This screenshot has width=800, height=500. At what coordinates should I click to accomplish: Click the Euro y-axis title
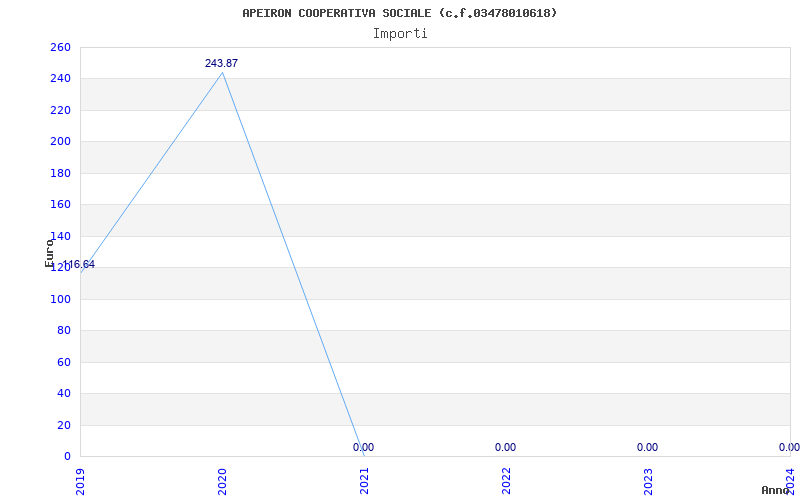49,253
